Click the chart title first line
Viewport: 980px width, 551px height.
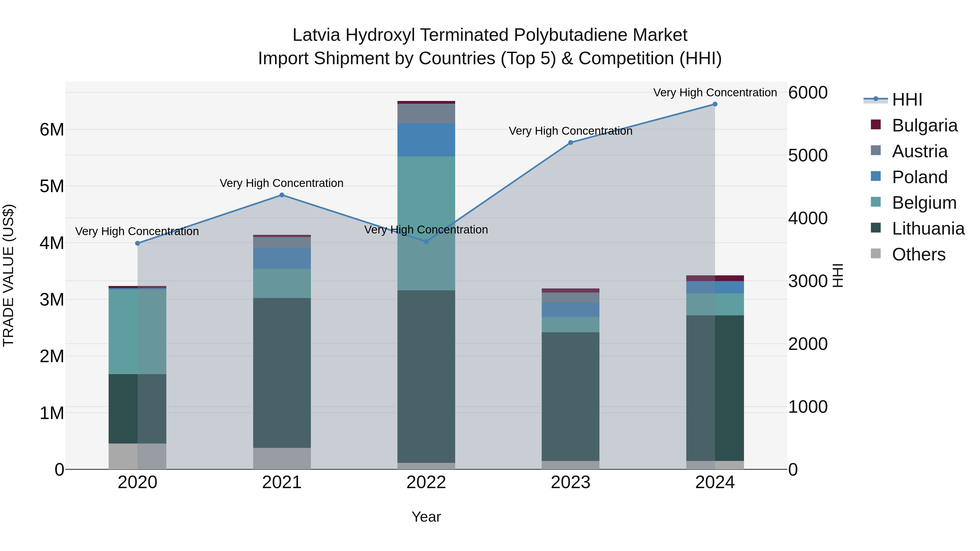(x=490, y=35)
